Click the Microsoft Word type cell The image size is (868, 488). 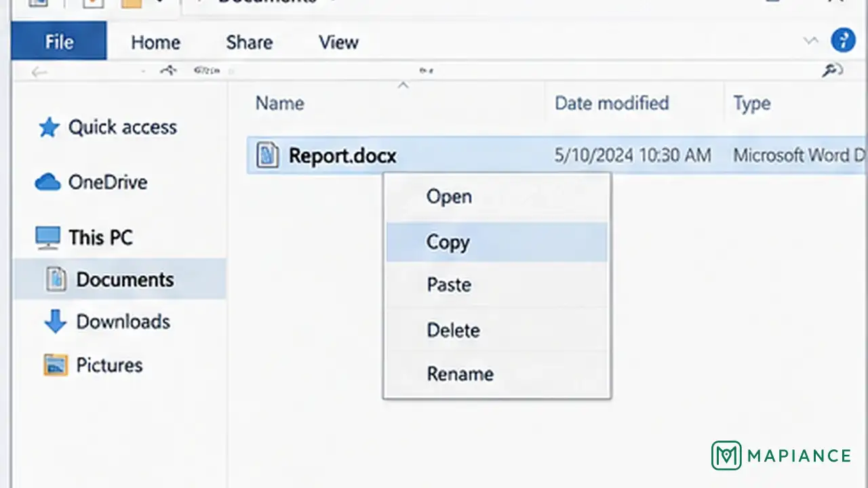800,156
